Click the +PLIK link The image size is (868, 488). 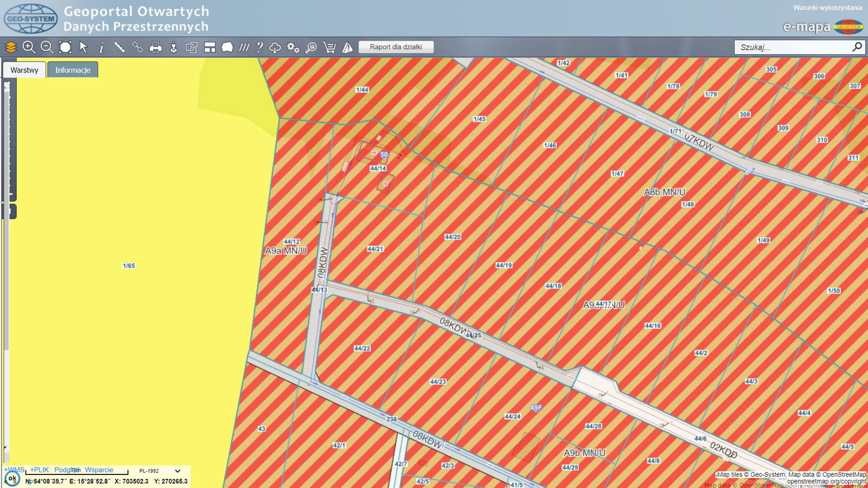coord(39,470)
